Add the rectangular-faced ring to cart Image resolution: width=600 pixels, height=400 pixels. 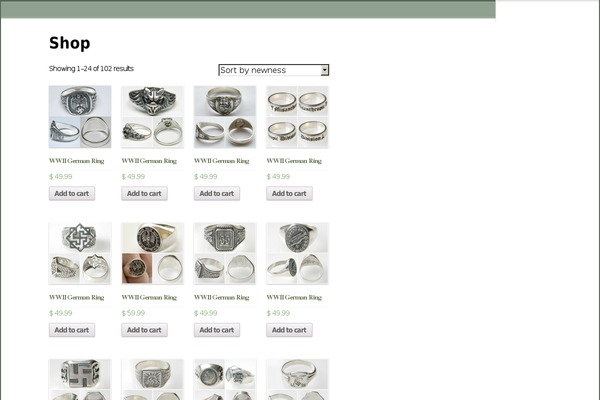click(x=217, y=330)
